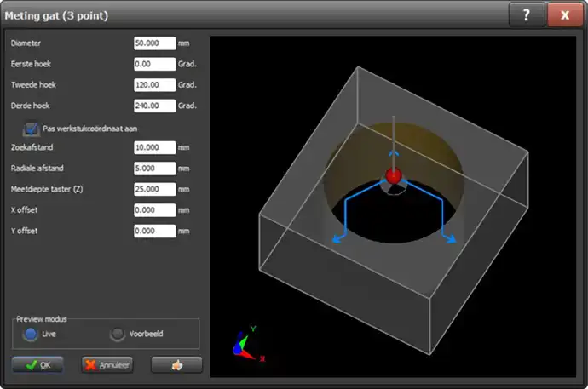This screenshot has width=588, height=389.
Task: Click the Zoekafstand input field
Action: click(x=154, y=147)
